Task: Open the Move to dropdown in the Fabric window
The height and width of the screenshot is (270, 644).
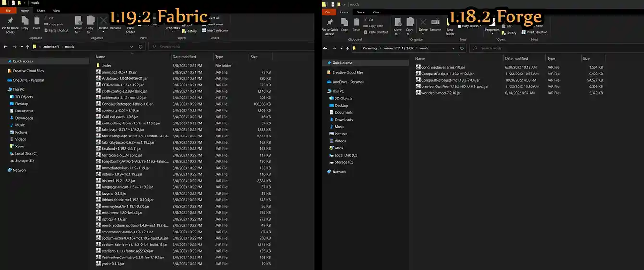Action: (78, 24)
